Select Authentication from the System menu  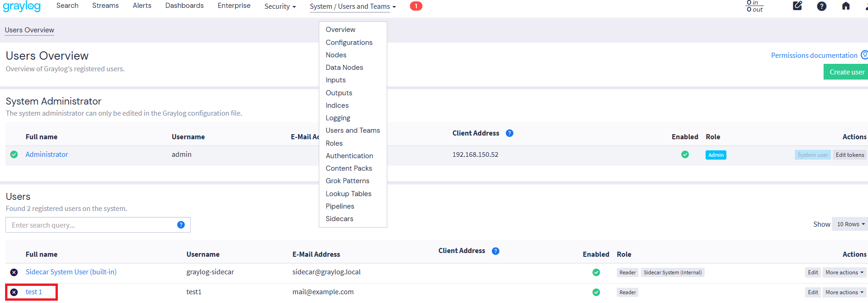(349, 156)
